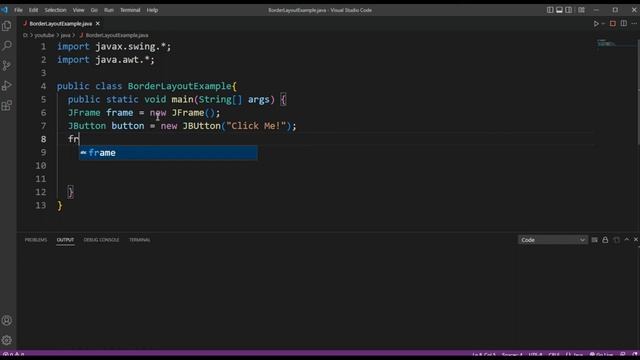Image resolution: width=640 pixels, height=360 pixels.
Task: Open the Explorer view in activity bar
Action: tap(7, 26)
